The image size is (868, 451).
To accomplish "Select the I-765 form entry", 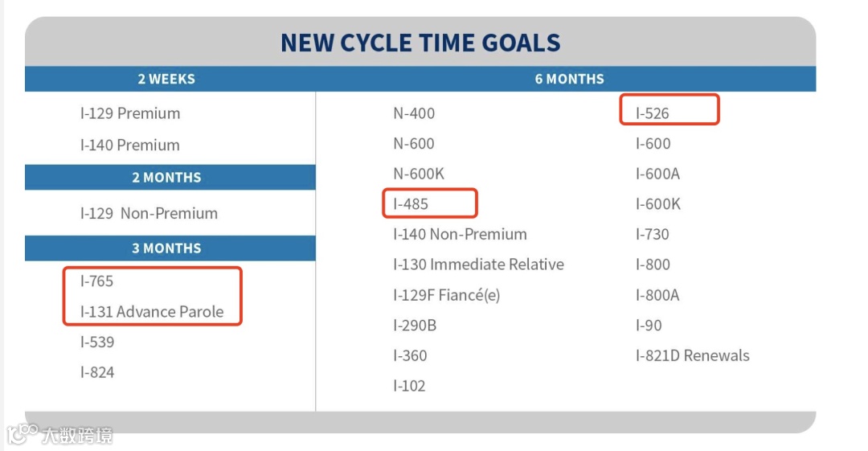I will point(97,281).
